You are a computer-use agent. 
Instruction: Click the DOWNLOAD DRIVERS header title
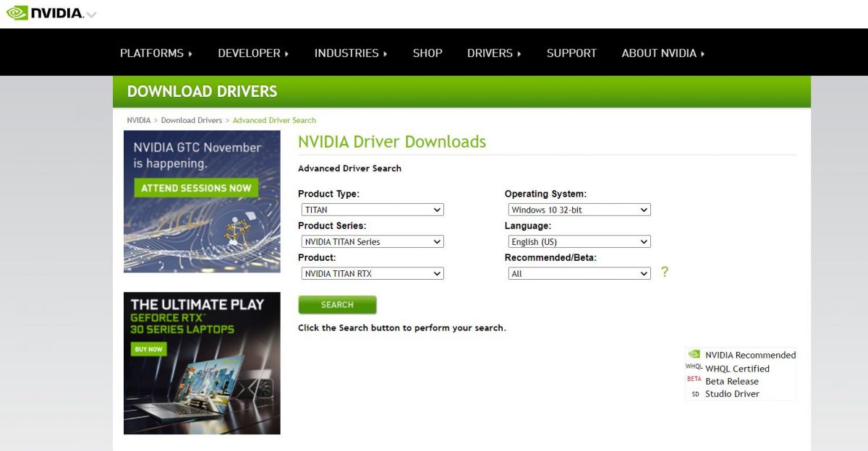203,92
